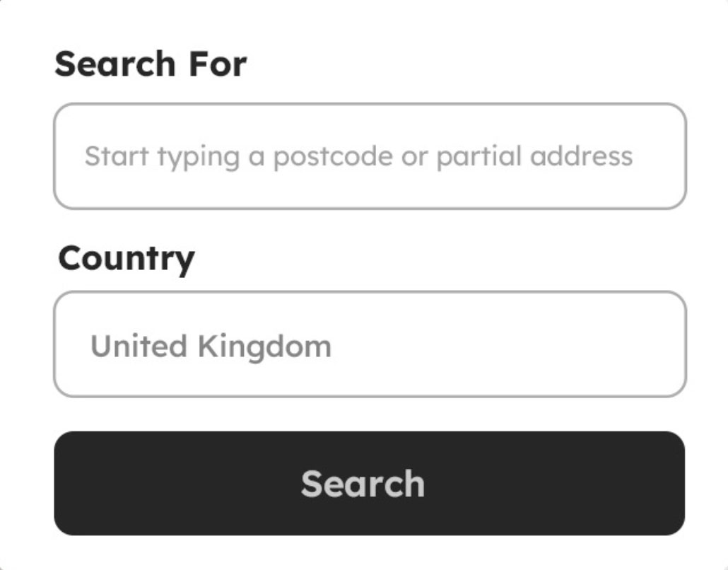728x570 pixels.
Task: Hit the Search button below Country
Action: pos(369,483)
